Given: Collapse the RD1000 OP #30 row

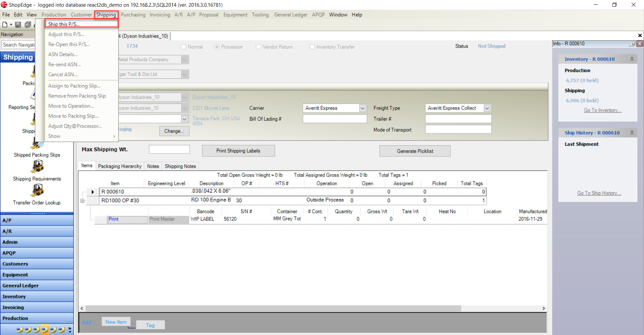Looking at the screenshot, I should (83, 201).
